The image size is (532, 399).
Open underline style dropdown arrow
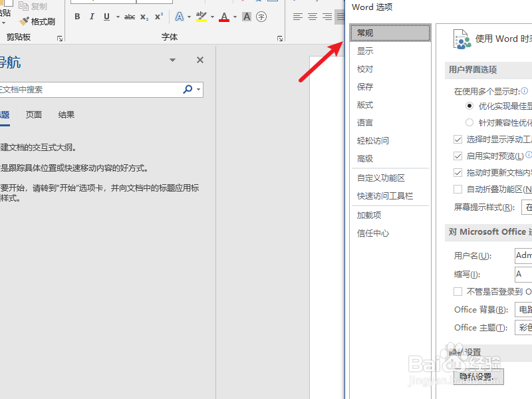[118, 17]
